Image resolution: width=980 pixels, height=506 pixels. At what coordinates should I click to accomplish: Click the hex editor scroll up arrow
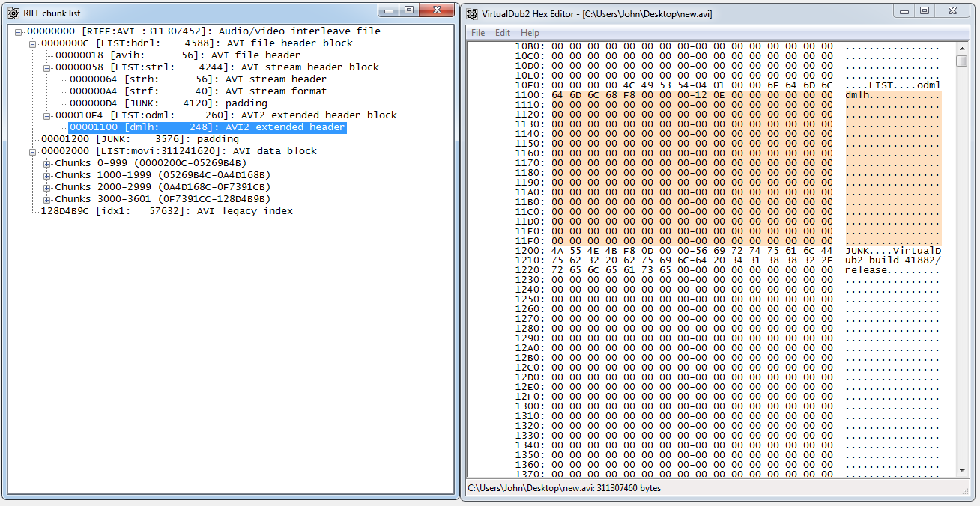tap(962, 47)
